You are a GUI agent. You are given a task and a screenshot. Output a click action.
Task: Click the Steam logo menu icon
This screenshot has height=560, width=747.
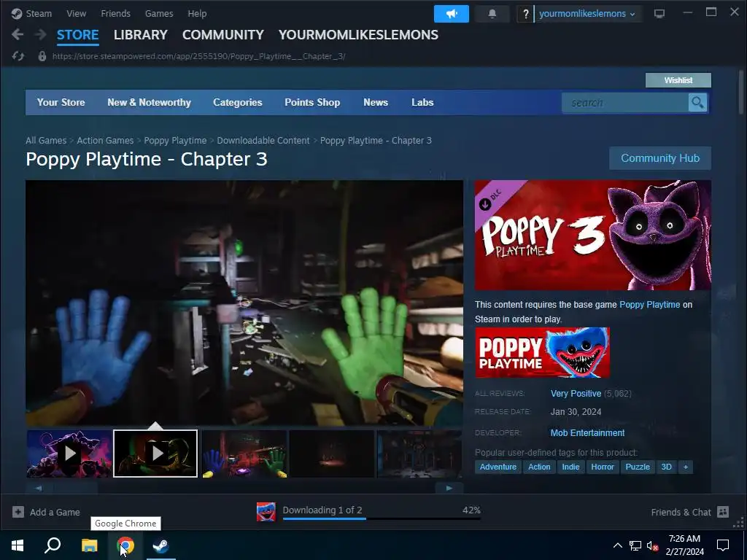(x=17, y=13)
